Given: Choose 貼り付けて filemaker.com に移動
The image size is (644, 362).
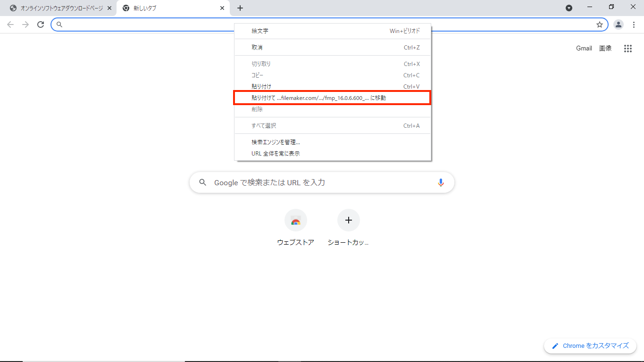Looking at the screenshot, I should pos(333,98).
